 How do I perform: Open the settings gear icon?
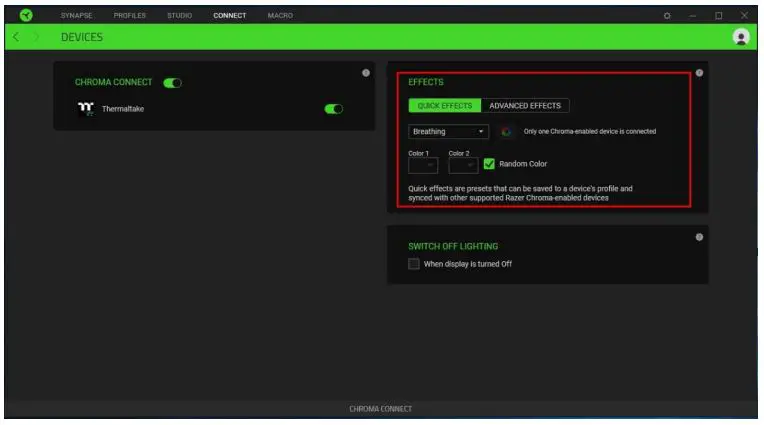[x=667, y=16]
